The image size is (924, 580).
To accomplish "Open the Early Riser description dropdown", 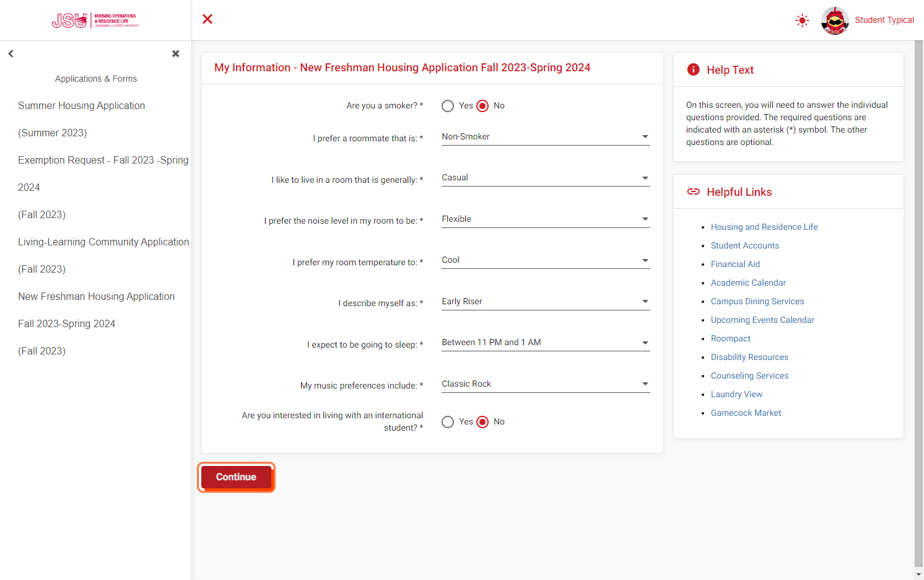I will (x=546, y=302).
